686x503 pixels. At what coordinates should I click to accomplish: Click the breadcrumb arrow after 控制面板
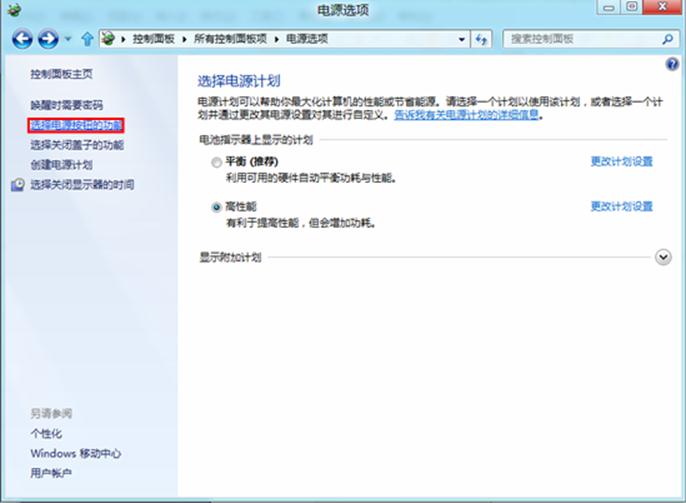click(x=185, y=39)
